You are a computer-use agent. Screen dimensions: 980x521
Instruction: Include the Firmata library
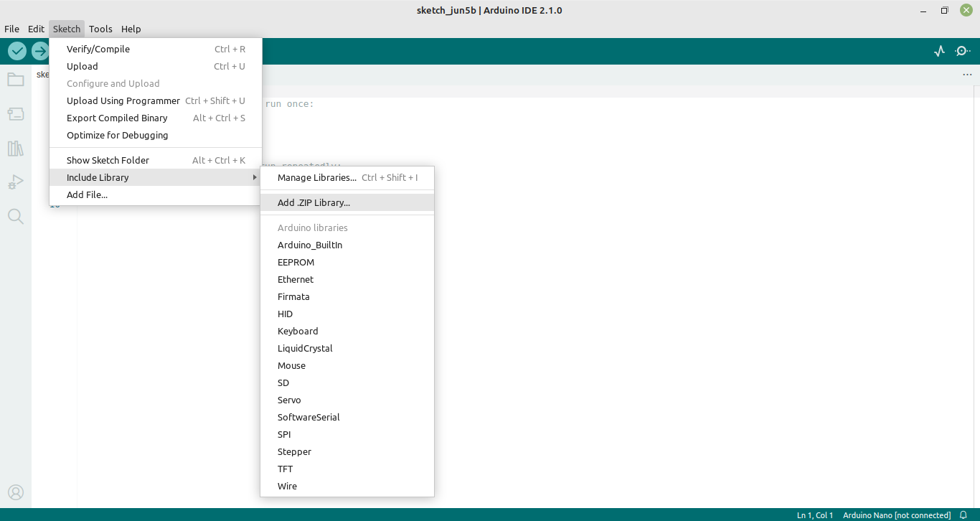pos(347,296)
